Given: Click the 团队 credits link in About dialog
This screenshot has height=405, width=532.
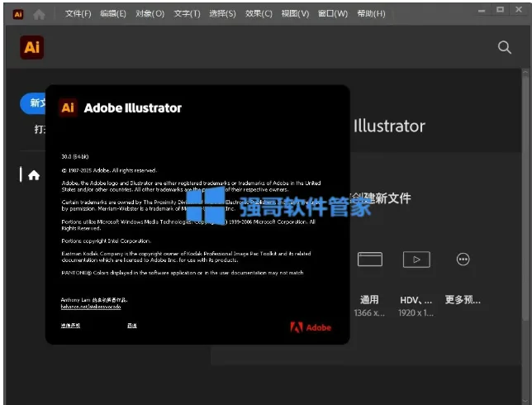Looking at the screenshot, I should click(132, 326).
